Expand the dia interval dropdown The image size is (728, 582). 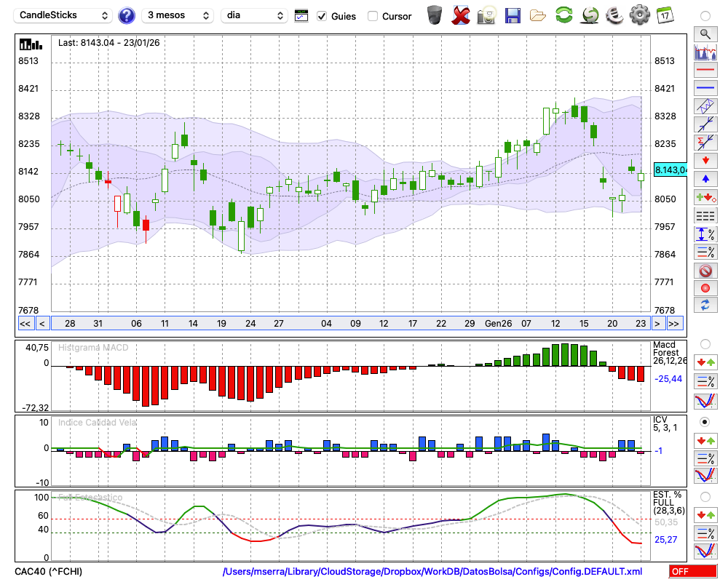(x=255, y=15)
